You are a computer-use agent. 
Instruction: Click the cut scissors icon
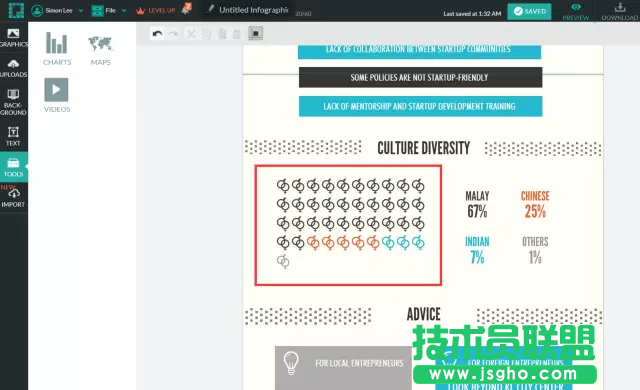[191, 33]
